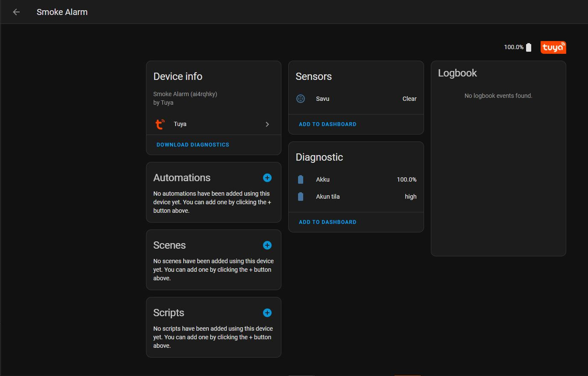This screenshot has height=376, width=588.
Task: Open the Akku diagnostic entity
Action: [356, 179]
